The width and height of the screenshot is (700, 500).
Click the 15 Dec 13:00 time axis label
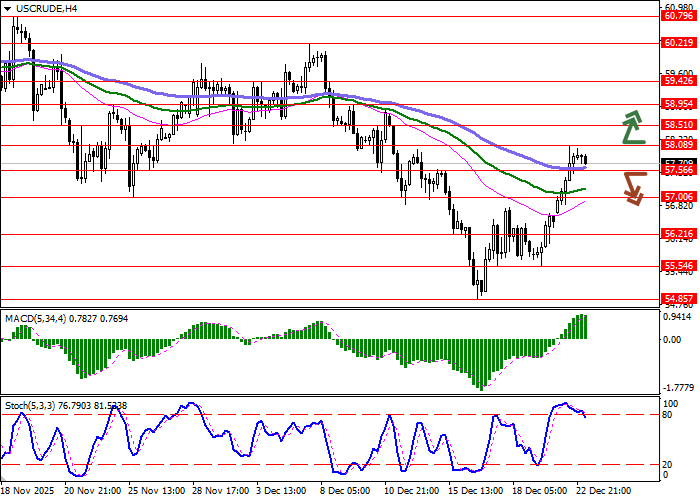pos(477,491)
